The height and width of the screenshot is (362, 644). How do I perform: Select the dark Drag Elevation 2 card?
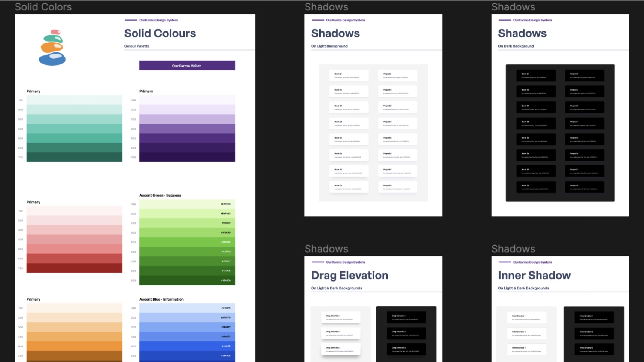tap(406, 333)
